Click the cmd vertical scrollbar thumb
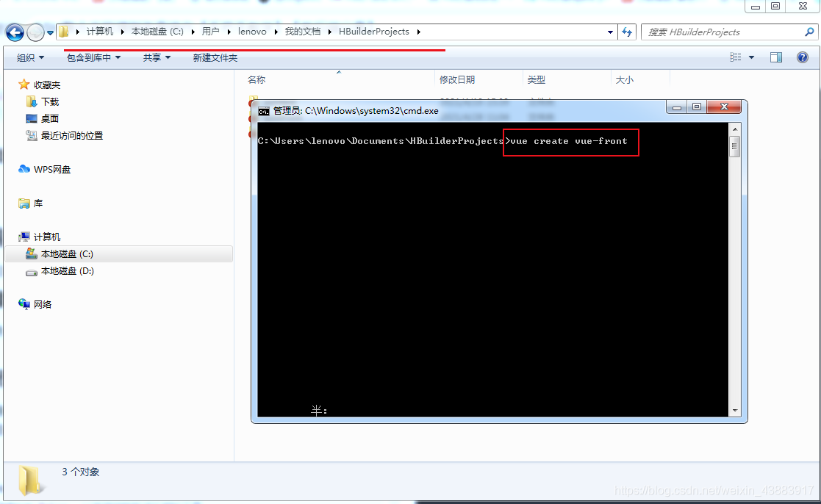Viewport: 821px width, 504px height. point(735,146)
